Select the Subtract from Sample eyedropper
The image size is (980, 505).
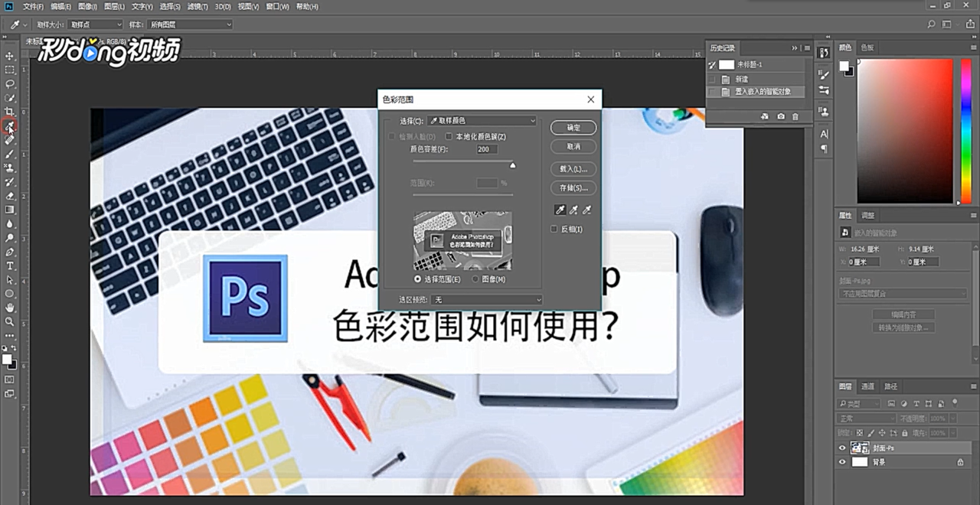587,210
